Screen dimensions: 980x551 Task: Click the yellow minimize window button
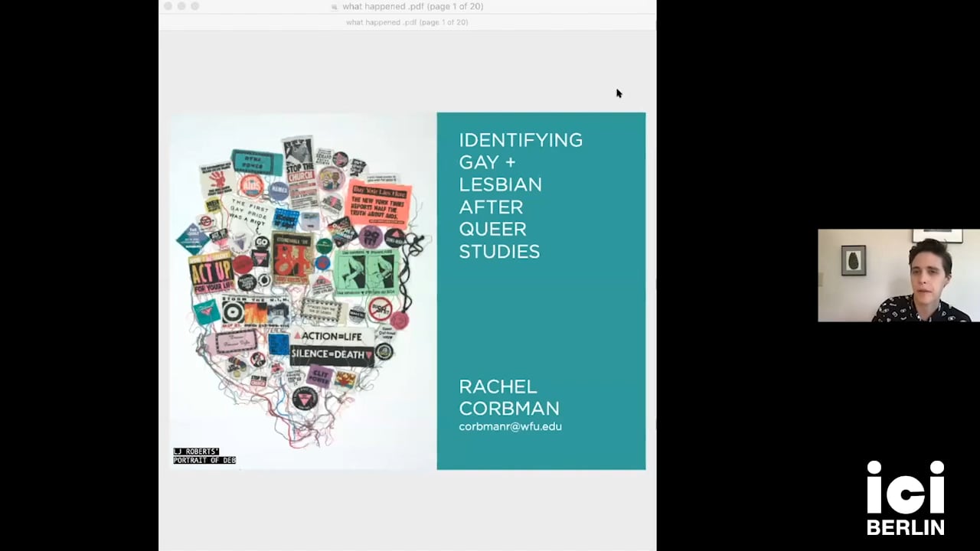[181, 6]
